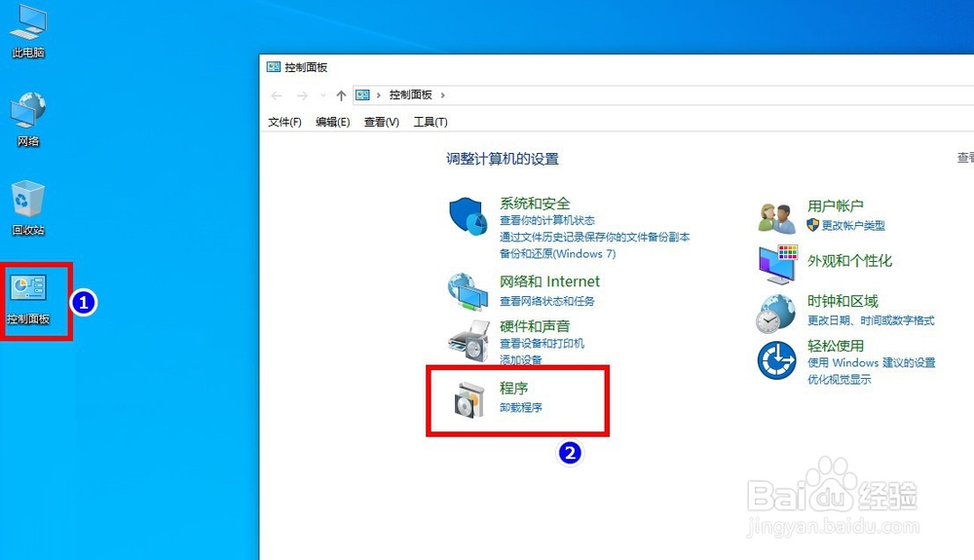Click 使用 Windows 建议的设置 link
The height and width of the screenshot is (560, 974).
click(x=872, y=363)
